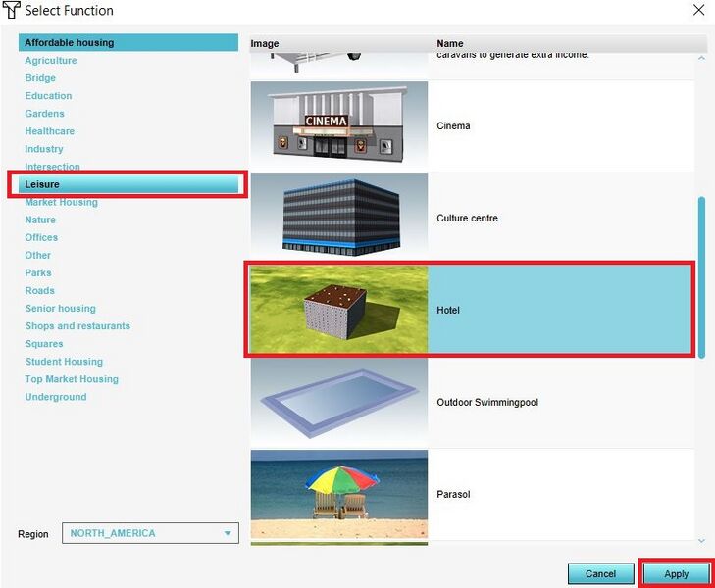Select the Cinema building thumbnail
The image size is (715, 588).
click(x=338, y=125)
